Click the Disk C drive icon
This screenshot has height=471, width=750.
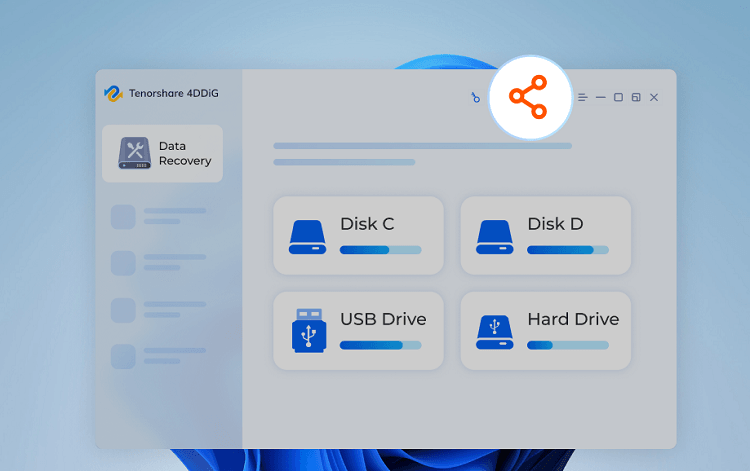(x=308, y=237)
